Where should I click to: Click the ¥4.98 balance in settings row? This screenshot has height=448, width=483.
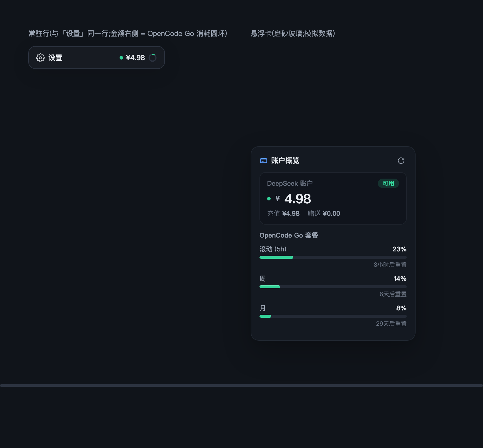[135, 58]
